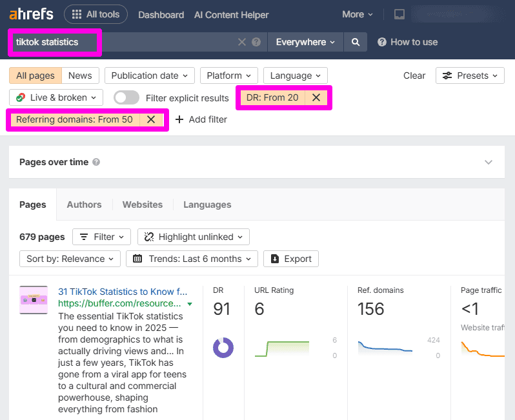Click the Pages over time help icon
The height and width of the screenshot is (420, 515).
point(96,162)
